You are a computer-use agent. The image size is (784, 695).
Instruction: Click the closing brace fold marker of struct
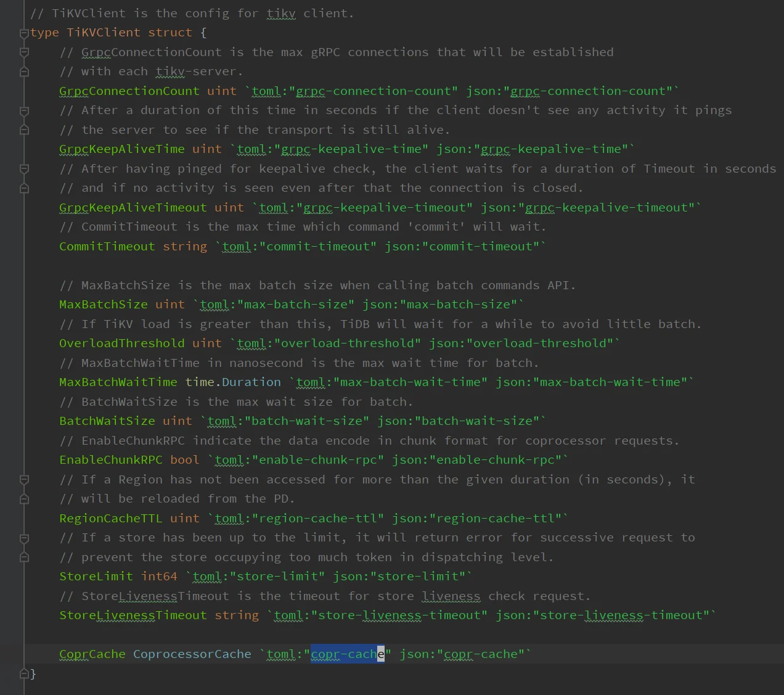click(24, 673)
